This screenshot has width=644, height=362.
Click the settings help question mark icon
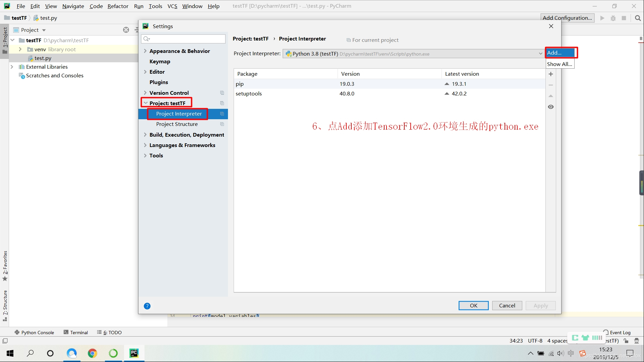point(147,306)
